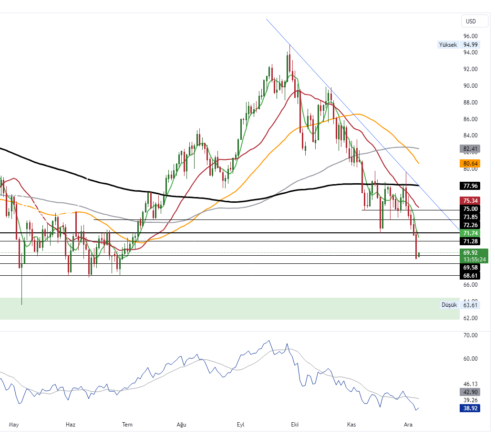Select the 72.26 horizontal line price label
This screenshot has height=448, width=495.
pos(470,225)
